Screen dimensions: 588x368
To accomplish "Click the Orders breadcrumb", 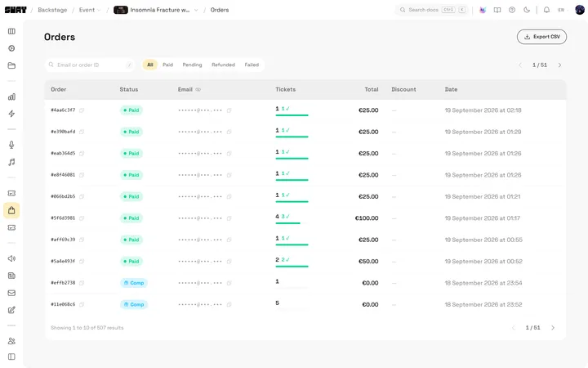I will click(220, 10).
